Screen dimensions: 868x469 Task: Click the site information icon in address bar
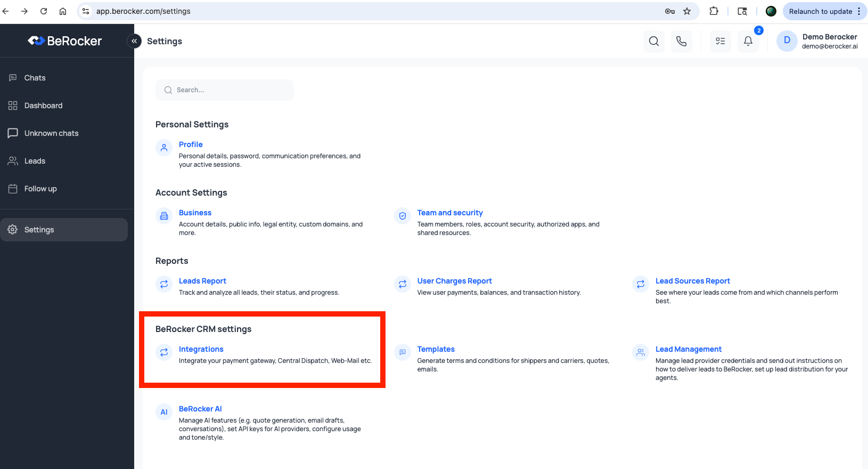pos(86,11)
